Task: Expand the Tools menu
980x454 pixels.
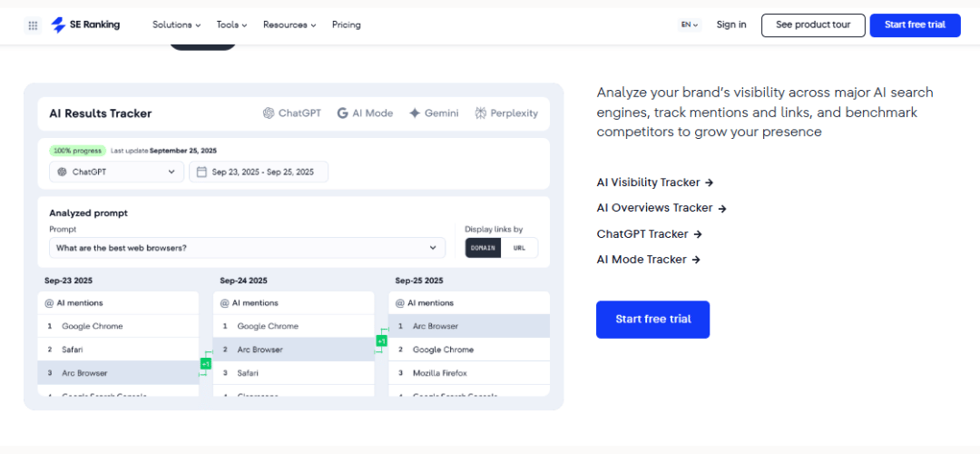Action: (x=232, y=25)
